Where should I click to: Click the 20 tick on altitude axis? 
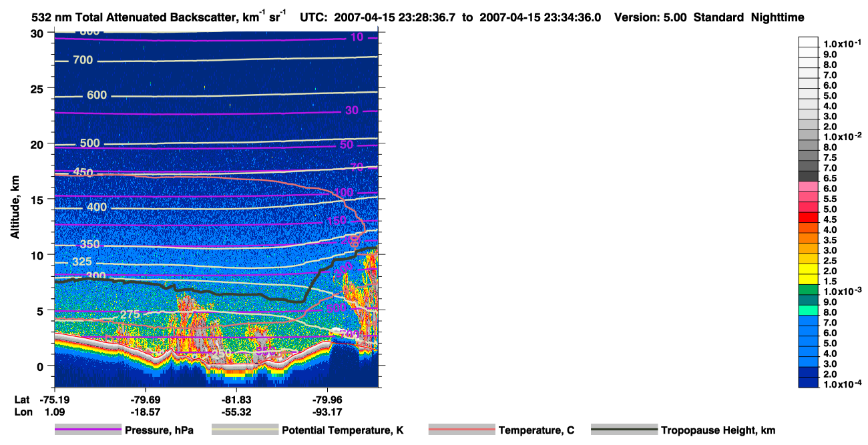pyautogui.click(x=39, y=144)
